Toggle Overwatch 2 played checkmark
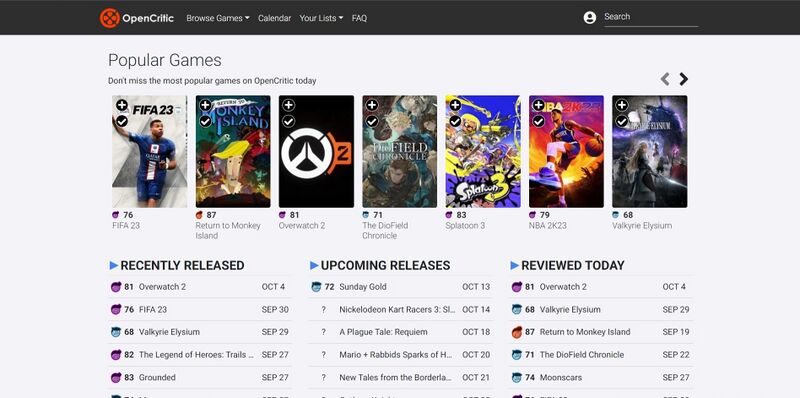The width and height of the screenshot is (800, 398). pyautogui.click(x=288, y=121)
